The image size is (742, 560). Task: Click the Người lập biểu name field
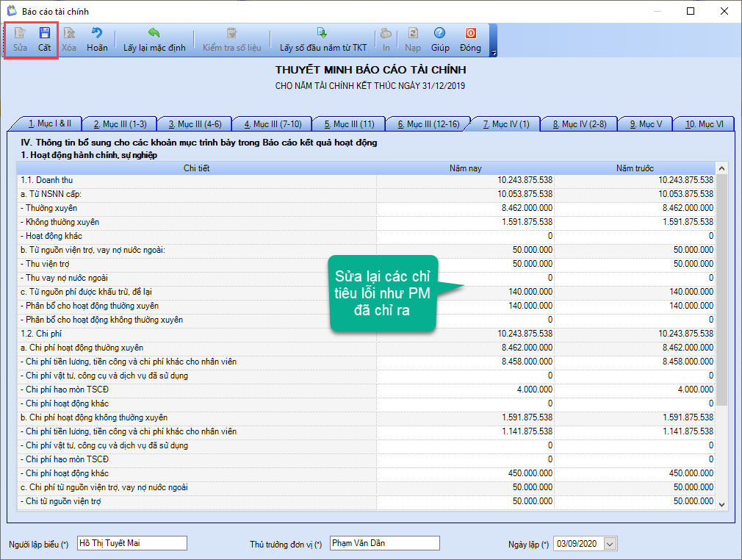pos(132,543)
